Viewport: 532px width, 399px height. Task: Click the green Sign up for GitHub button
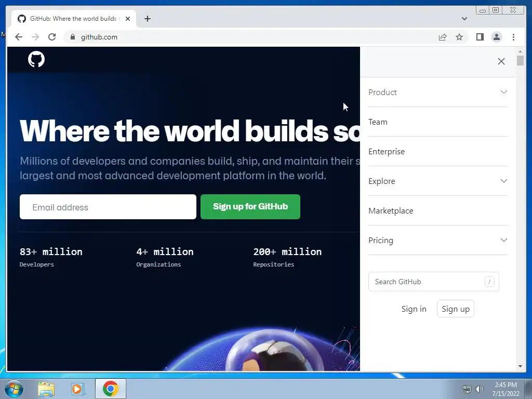click(250, 207)
